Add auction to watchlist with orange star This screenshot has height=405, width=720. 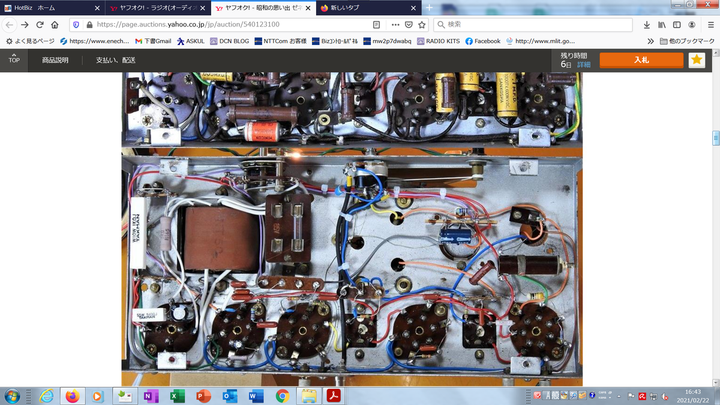pos(696,60)
